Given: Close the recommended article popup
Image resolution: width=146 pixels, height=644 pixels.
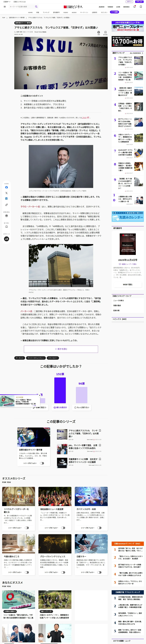Looking at the screenshot, I should click(40, 395).
